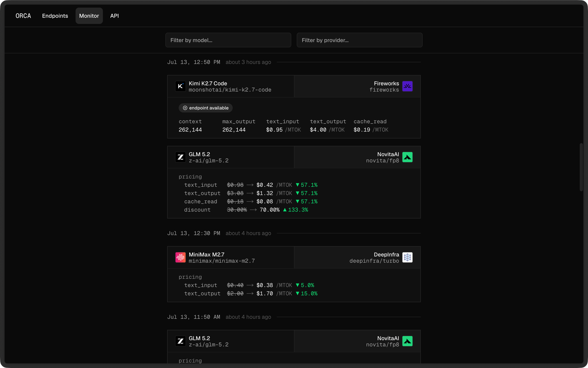Click the Kimi text_output price $4.00
The image size is (588, 368).
[x=318, y=130]
